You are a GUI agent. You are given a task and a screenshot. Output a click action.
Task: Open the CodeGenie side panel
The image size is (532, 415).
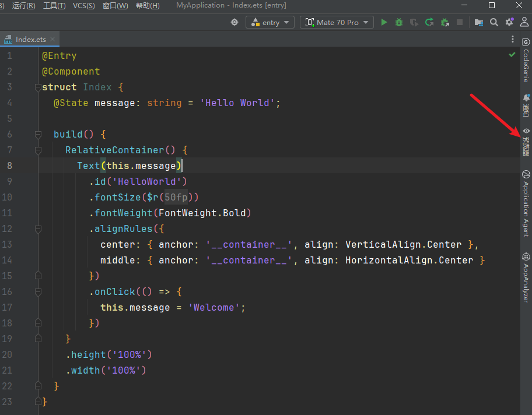pos(526,61)
